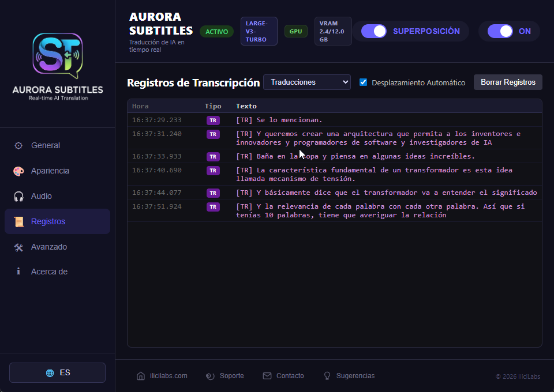This screenshot has height=392, width=554.
Task: Open the Acerca de page
Action: 57,272
